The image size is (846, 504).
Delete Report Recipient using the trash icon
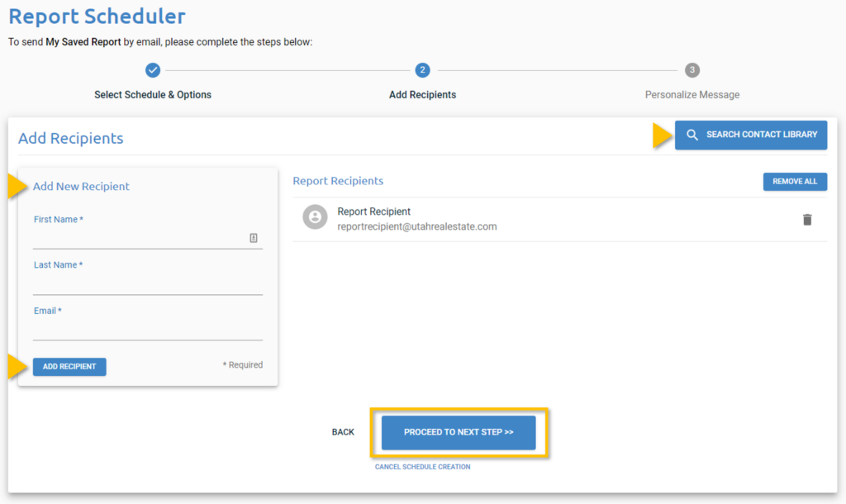[807, 220]
